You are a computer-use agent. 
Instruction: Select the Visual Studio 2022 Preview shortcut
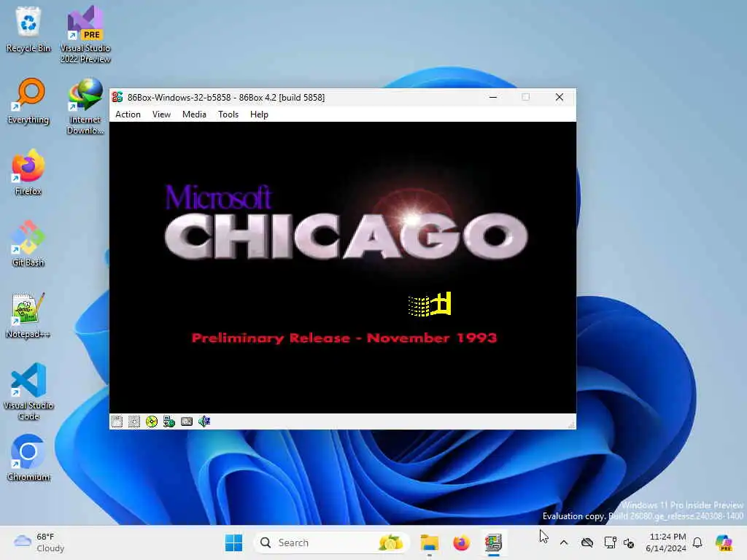85,34
